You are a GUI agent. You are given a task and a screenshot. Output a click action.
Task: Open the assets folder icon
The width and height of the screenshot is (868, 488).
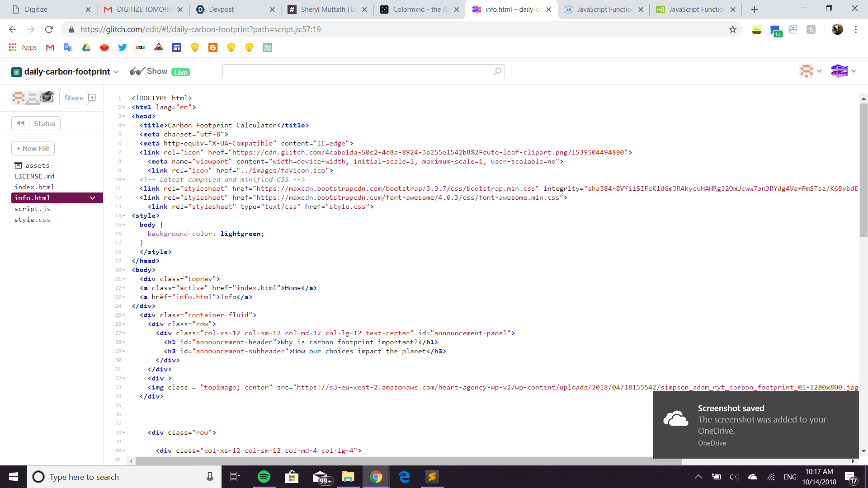pyautogui.click(x=18, y=165)
